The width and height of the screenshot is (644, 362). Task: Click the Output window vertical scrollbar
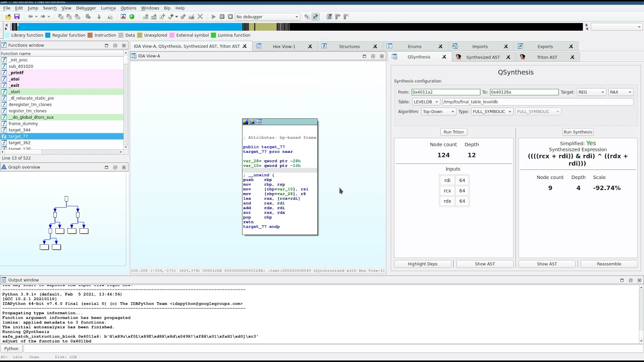coord(640,314)
